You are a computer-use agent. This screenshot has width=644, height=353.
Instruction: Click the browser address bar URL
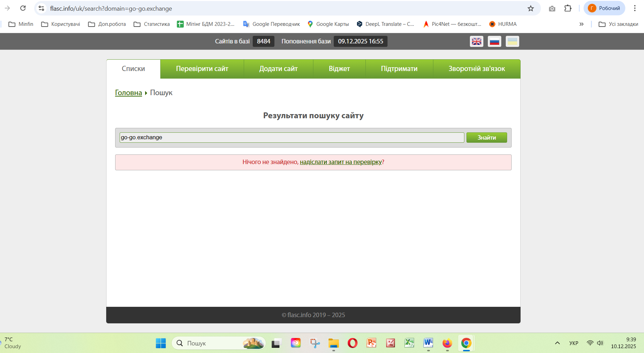point(111,9)
